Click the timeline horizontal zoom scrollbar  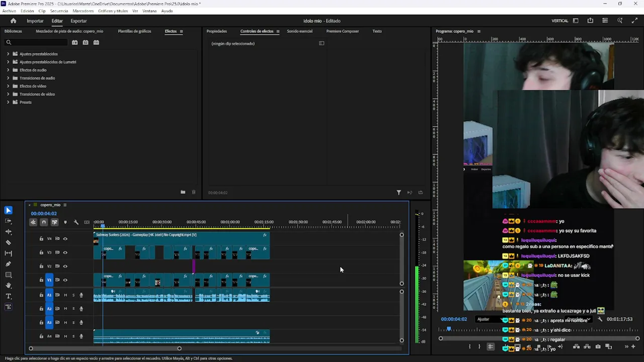click(x=105, y=348)
